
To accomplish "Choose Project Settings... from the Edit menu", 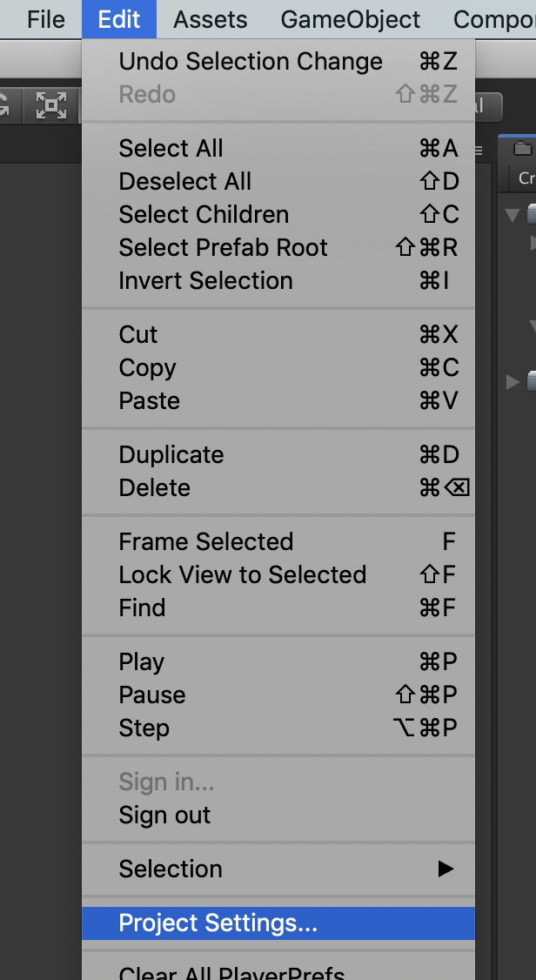I will coord(218,923).
